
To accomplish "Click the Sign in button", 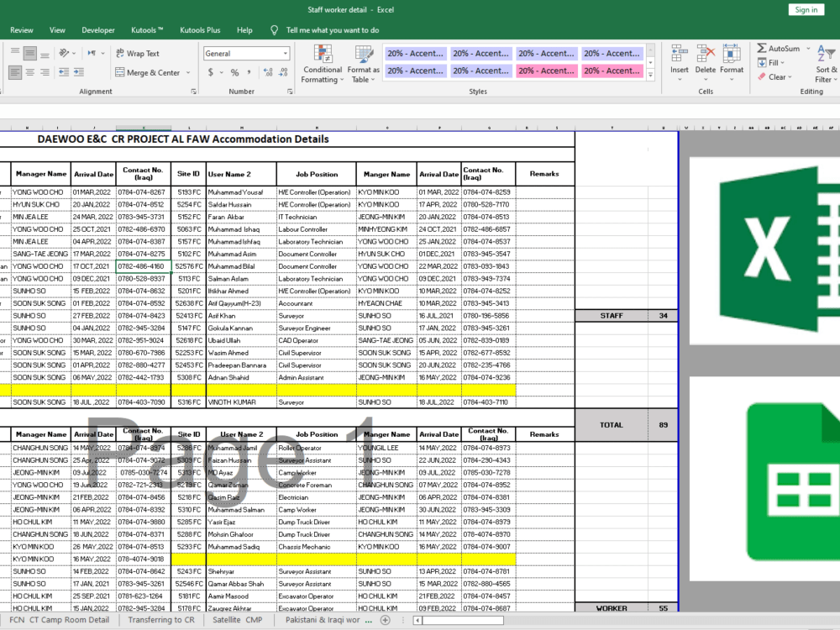I will coord(806,9).
